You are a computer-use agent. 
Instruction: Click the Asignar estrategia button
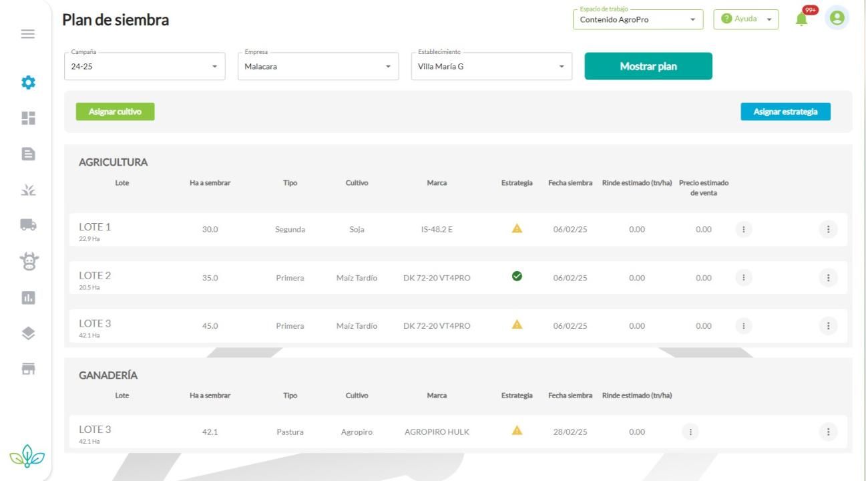pyautogui.click(x=785, y=112)
